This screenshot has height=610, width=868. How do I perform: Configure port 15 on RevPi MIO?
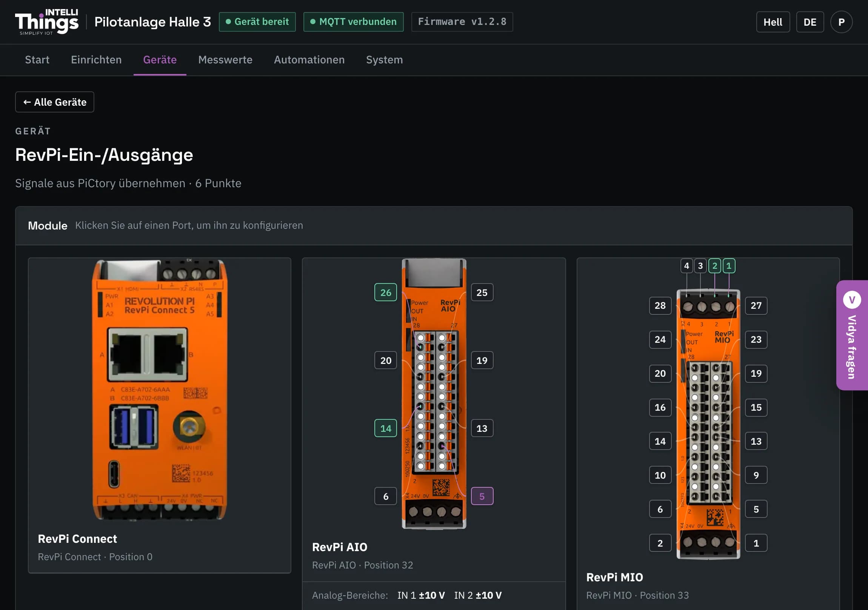point(756,407)
